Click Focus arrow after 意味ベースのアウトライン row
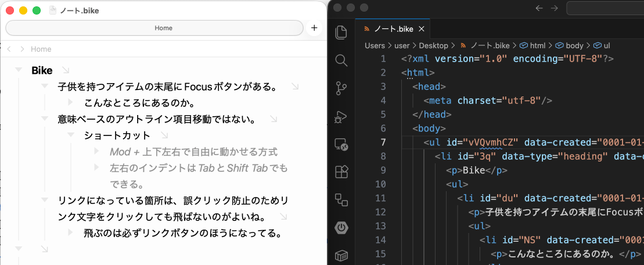The height and width of the screenshot is (265, 644). 274,119
